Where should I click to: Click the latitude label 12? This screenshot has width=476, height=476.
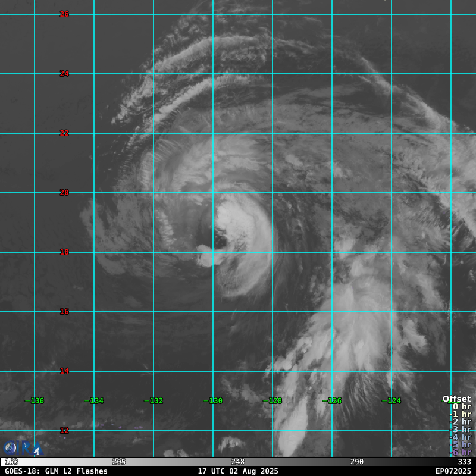point(64,430)
